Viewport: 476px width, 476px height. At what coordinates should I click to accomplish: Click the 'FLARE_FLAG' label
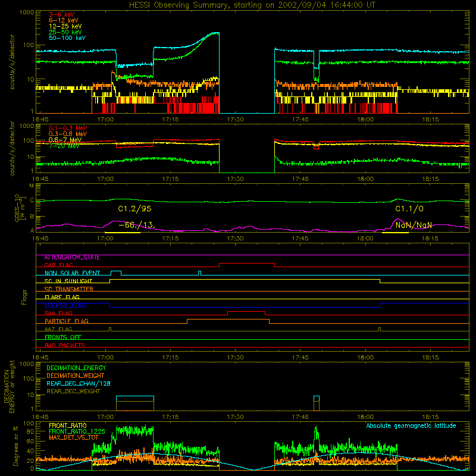point(62,297)
